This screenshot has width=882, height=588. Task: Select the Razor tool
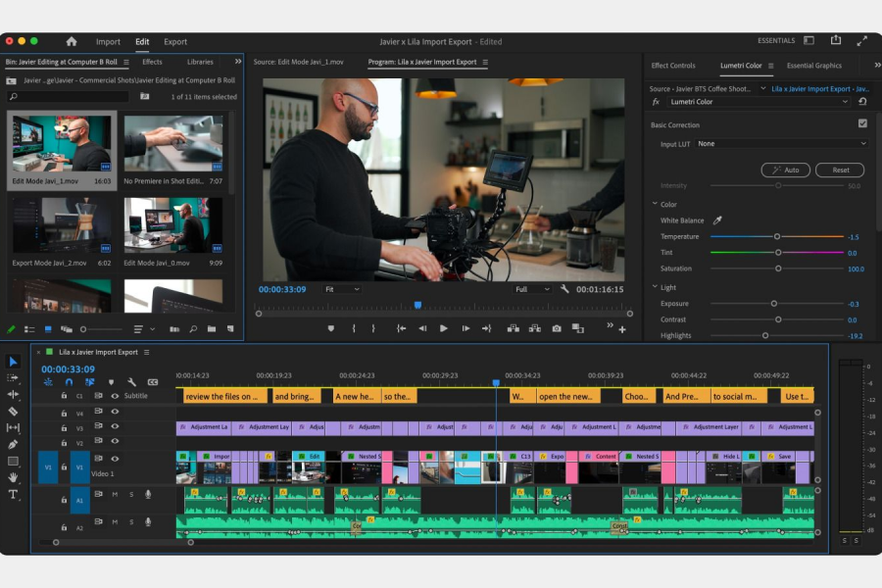[13, 412]
